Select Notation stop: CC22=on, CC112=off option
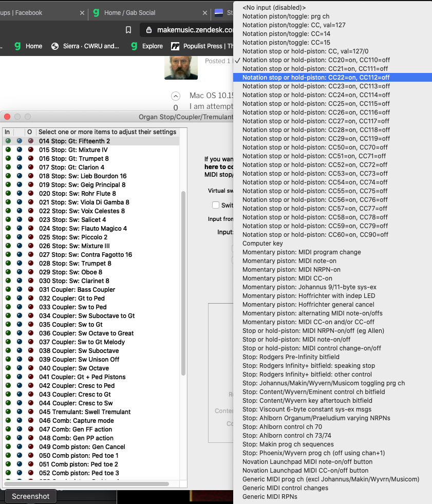This screenshot has height=504, width=432. pos(316,78)
